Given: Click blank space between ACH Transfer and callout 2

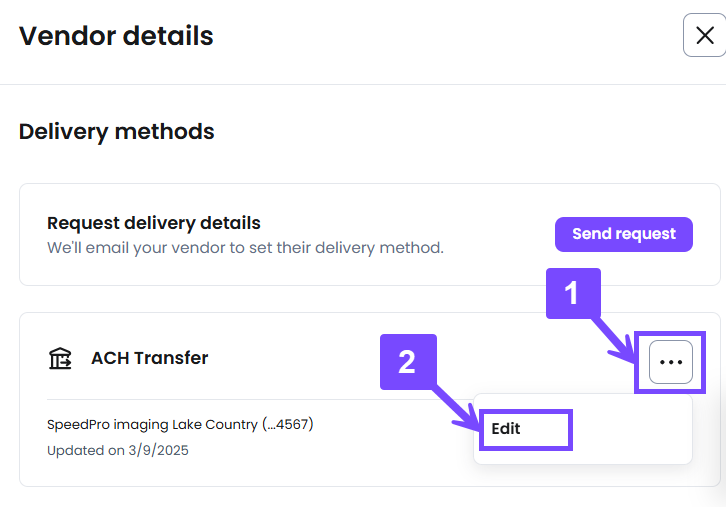Looking at the screenshot, I should [x=294, y=358].
